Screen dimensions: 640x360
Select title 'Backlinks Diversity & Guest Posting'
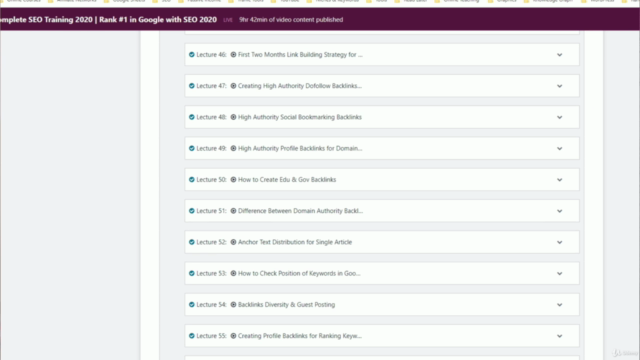pyautogui.click(x=287, y=304)
